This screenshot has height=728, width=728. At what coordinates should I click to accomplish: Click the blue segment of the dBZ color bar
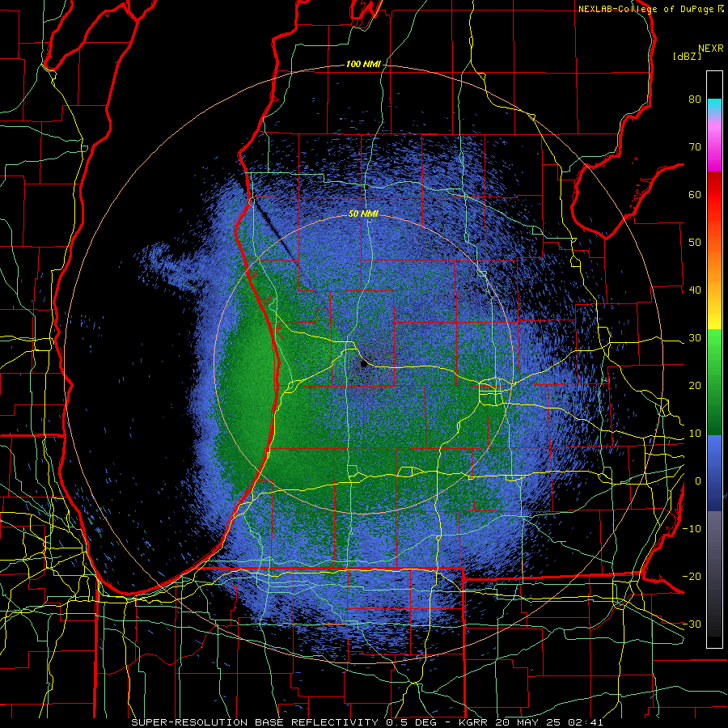(714, 473)
